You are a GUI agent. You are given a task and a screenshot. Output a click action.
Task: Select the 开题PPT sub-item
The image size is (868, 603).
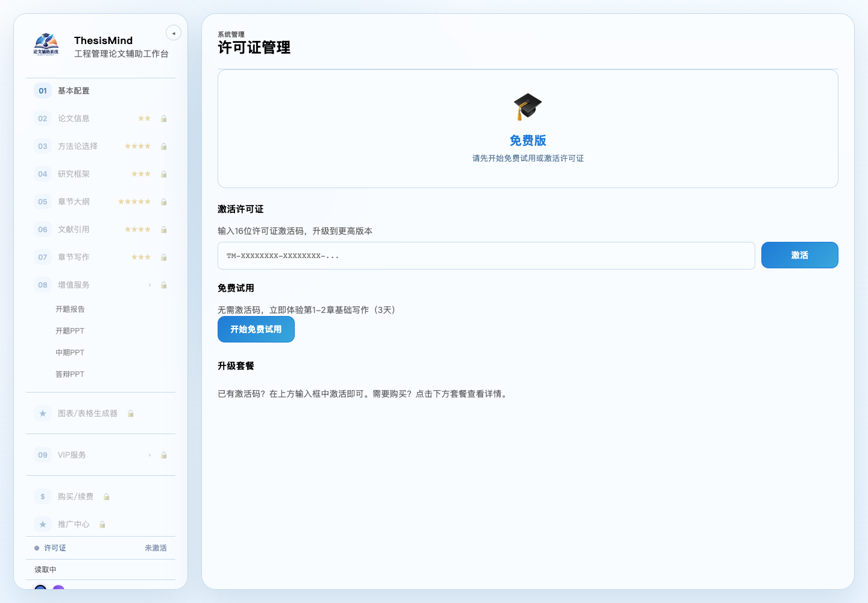point(70,331)
